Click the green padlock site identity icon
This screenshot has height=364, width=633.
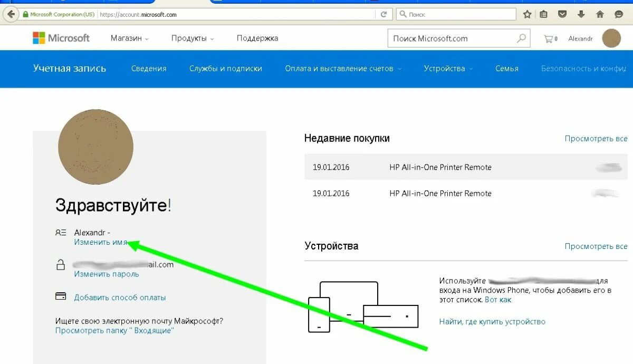pos(25,14)
